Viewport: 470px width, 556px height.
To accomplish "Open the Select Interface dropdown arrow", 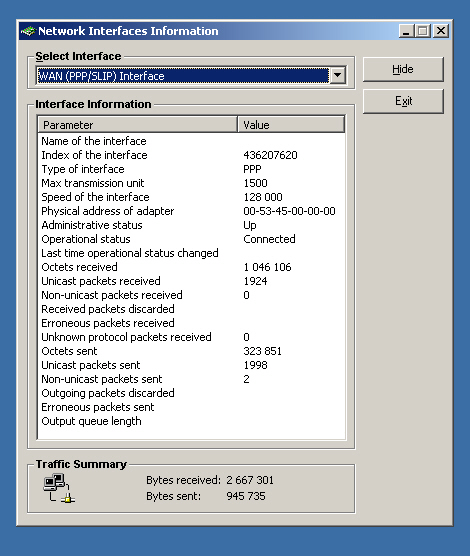I will (338, 76).
